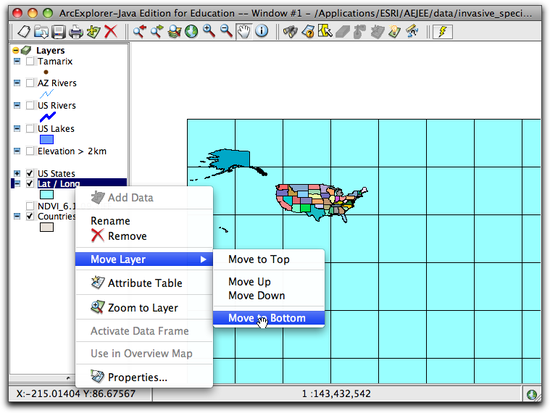Image resolution: width=550 pixels, height=413 pixels.
Task: Click the Find binoculars tool
Action: click(x=290, y=32)
